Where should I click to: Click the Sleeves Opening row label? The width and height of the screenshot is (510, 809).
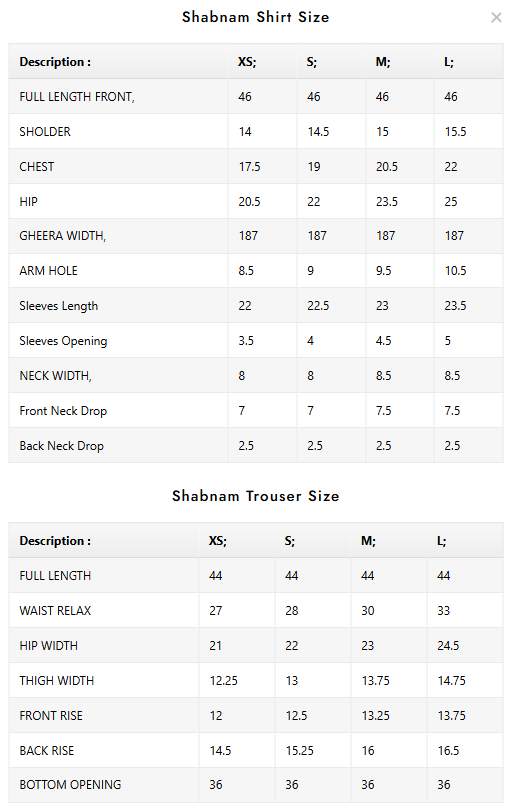click(x=63, y=341)
